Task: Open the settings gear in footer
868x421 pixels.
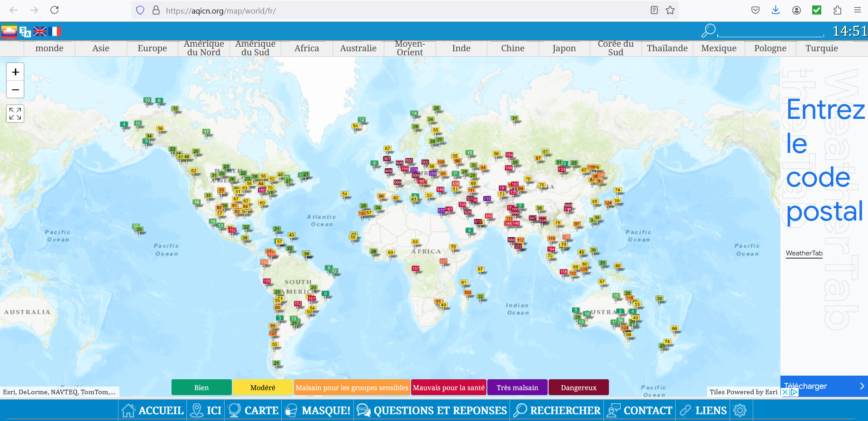Action: [x=740, y=410]
